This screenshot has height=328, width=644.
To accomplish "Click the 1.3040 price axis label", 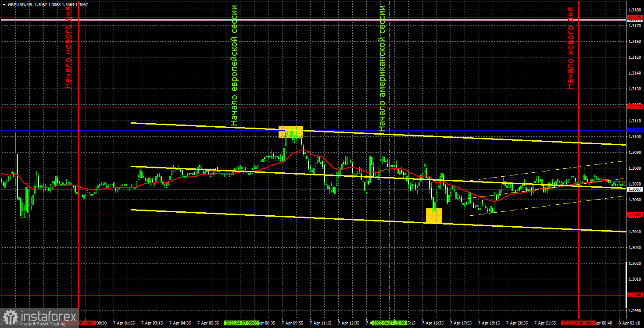I will coord(635,232).
